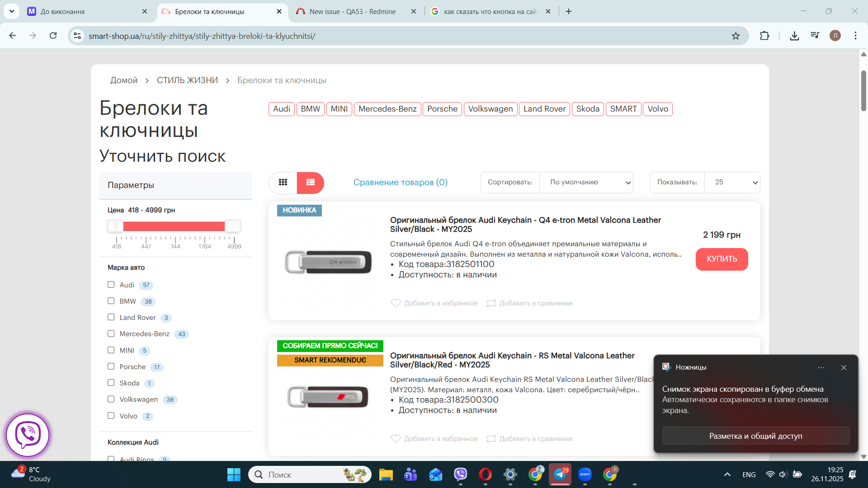Bookmark this page with star icon
The image size is (868, 488).
point(736,36)
